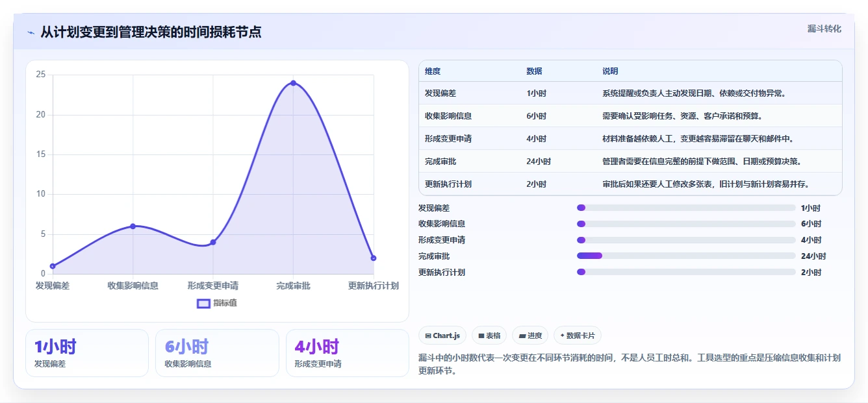This screenshot has height=403, width=868.
Task: Click the description starting 材料准备越依赖人工
Action: click(698, 139)
